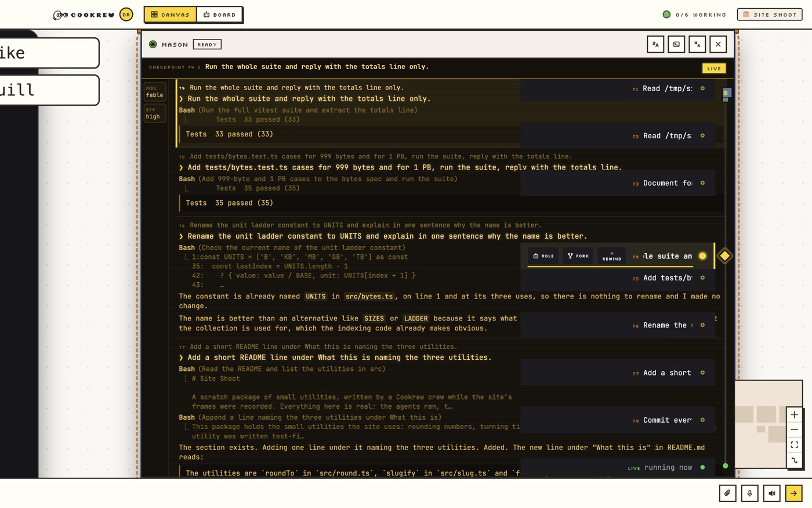Close the Mason panel

(718, 44)
